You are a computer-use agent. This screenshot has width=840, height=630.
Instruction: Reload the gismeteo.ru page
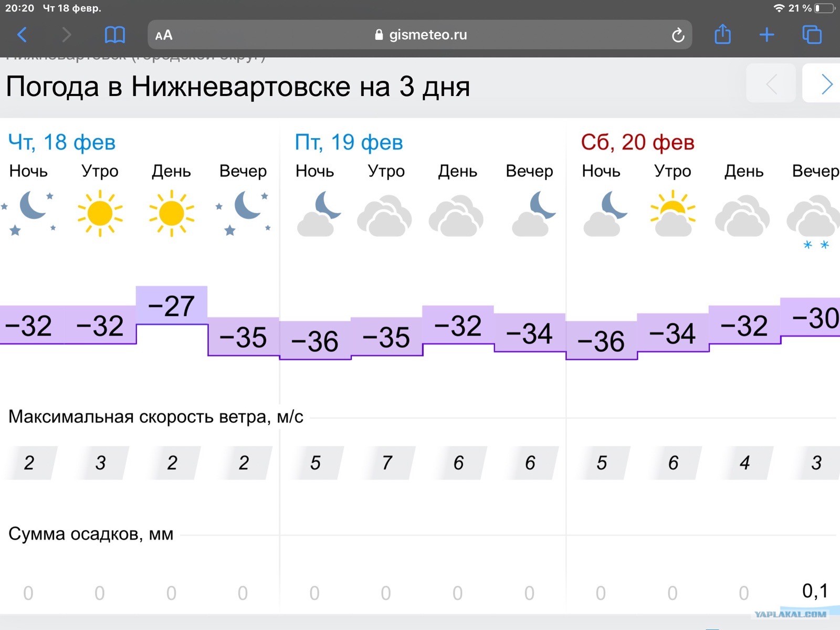point(678,35)
